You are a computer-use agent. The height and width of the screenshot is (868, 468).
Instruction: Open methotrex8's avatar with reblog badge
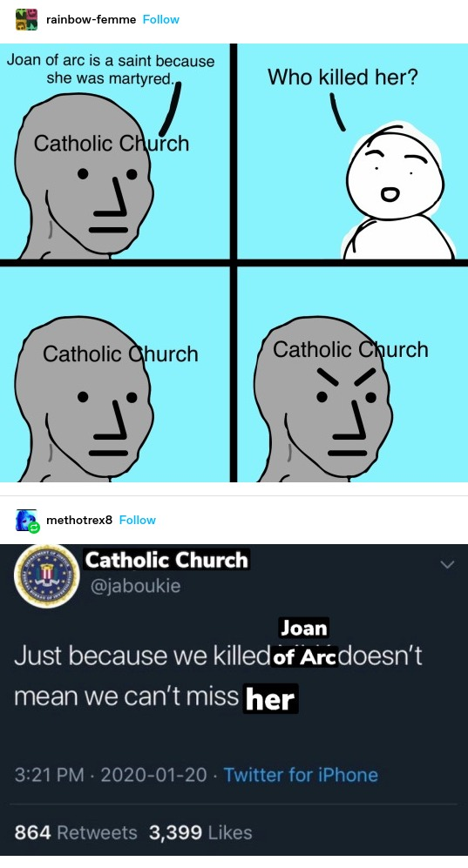27,521
